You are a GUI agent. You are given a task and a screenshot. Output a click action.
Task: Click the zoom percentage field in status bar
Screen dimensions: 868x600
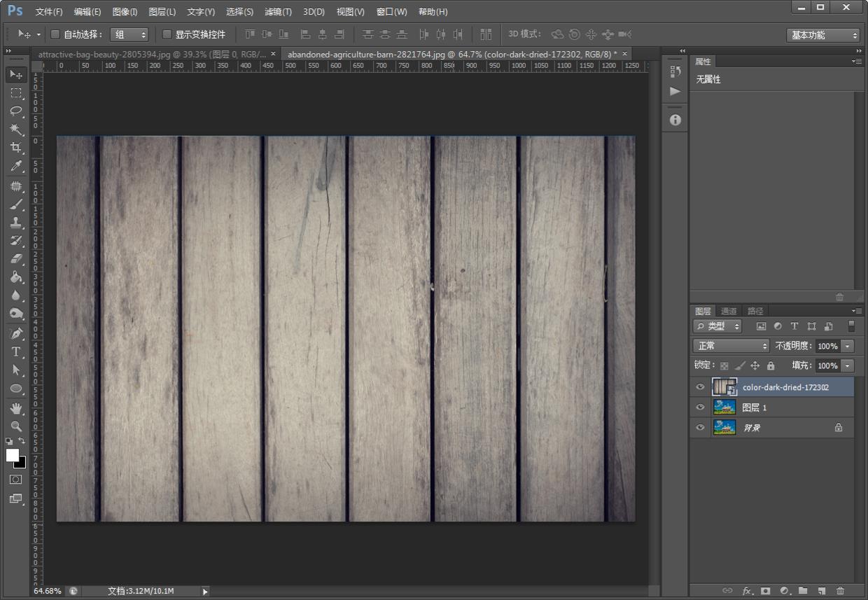point(48,591)
